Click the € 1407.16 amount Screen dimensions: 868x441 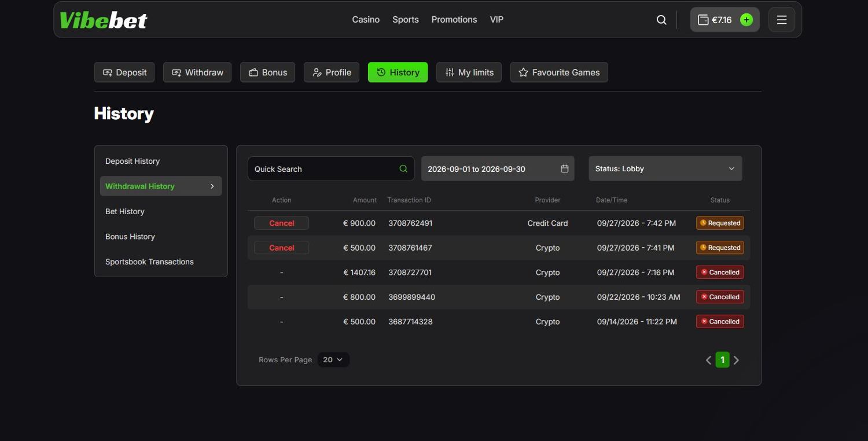coord(359,273)
